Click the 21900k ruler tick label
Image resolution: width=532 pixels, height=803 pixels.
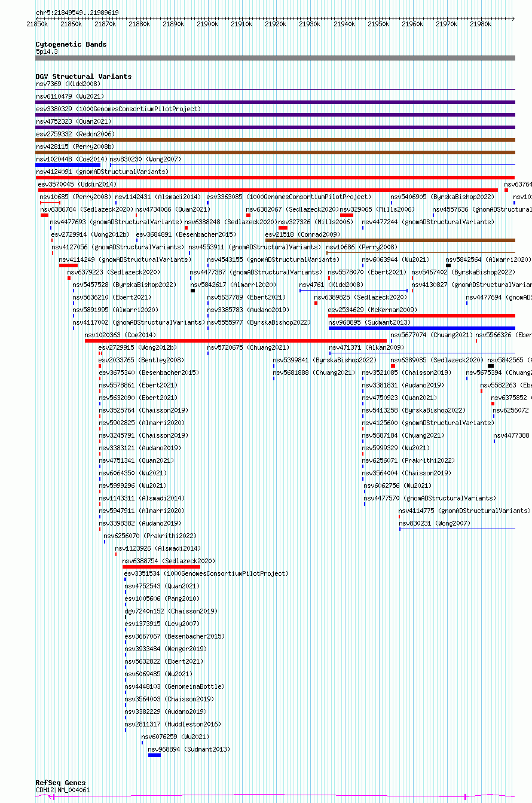[207, 24]
